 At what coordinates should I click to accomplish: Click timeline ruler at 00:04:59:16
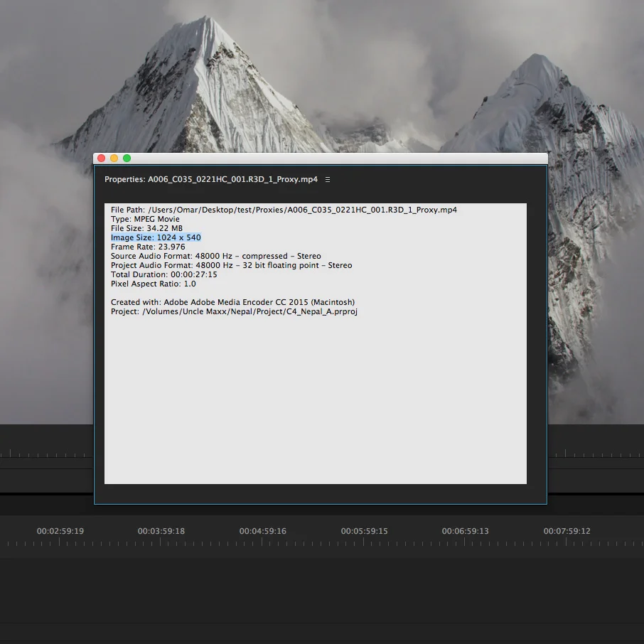click(262, 531)
